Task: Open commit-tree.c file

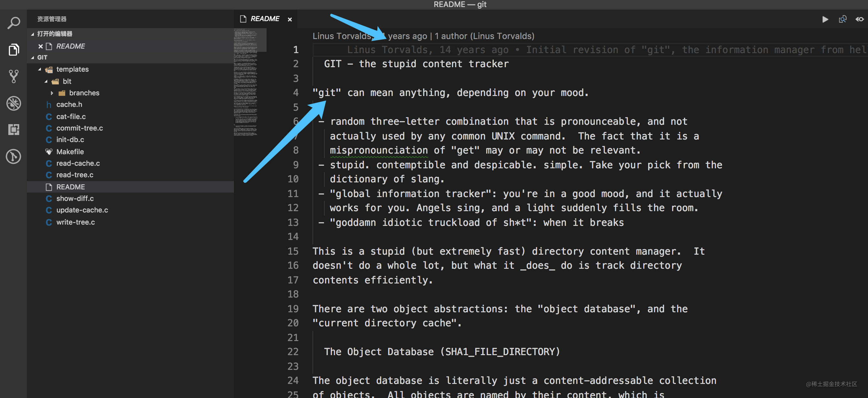Action: [x=80, y=128]
